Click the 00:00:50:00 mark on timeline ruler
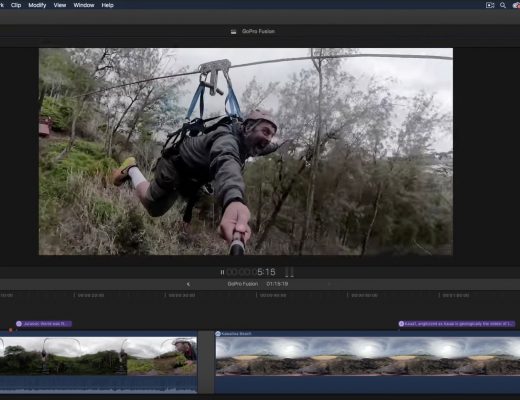 (x=364, y=295)
